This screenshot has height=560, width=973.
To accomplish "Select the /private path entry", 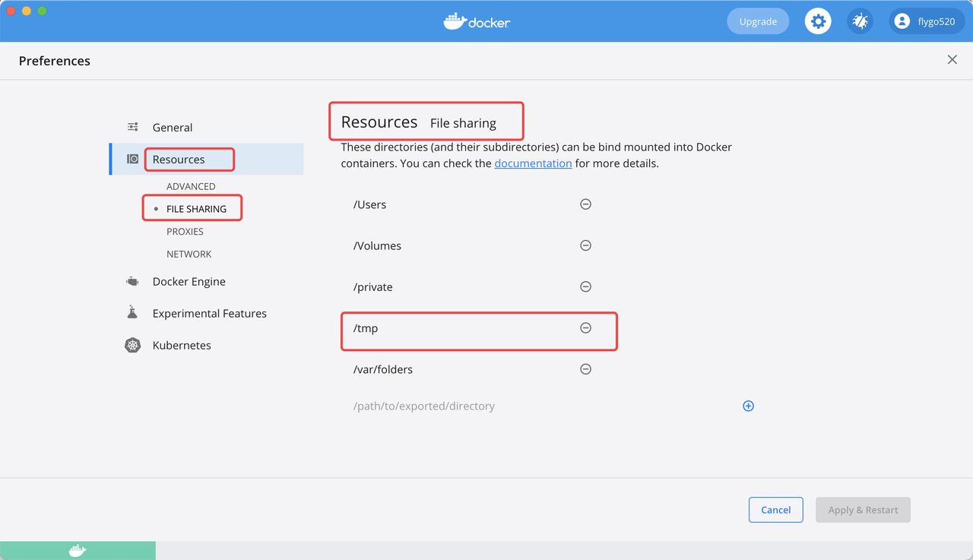I will pyautogui.click(x=372, y=287).
